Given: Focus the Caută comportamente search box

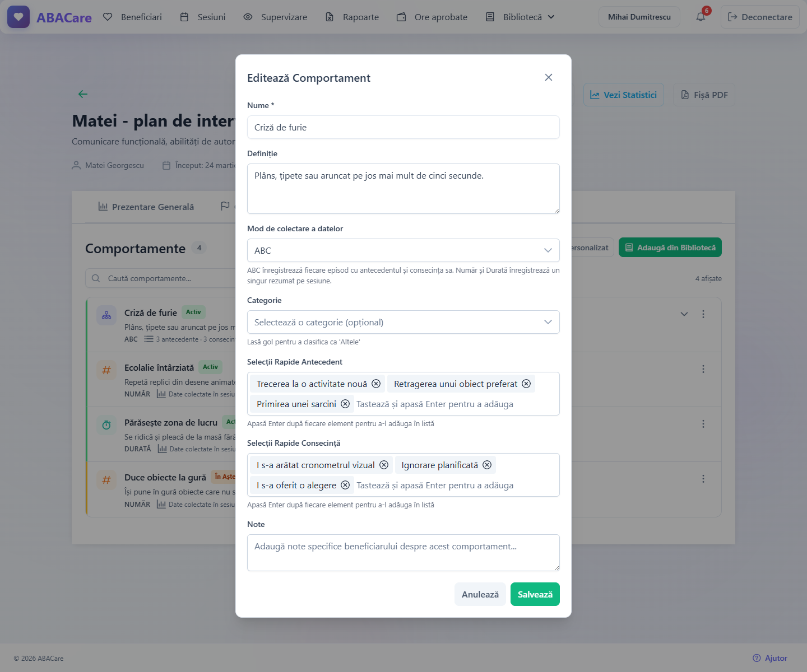Looking at the screenshot, I should [161, 278].
